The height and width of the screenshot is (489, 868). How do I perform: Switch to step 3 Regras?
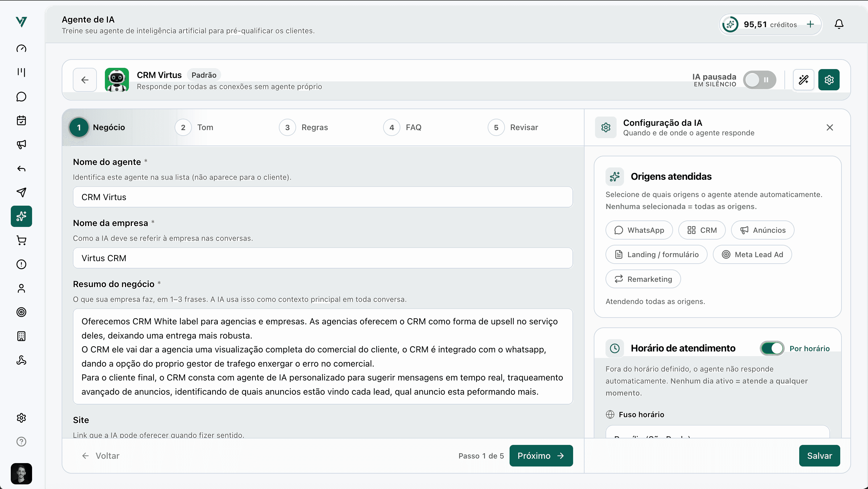(303, 127)
